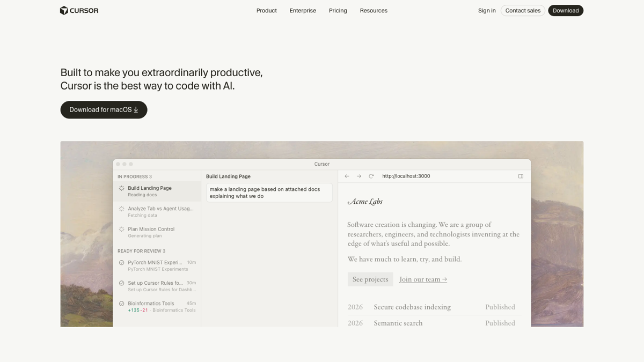Toggle the side panel layout icon

521,176
